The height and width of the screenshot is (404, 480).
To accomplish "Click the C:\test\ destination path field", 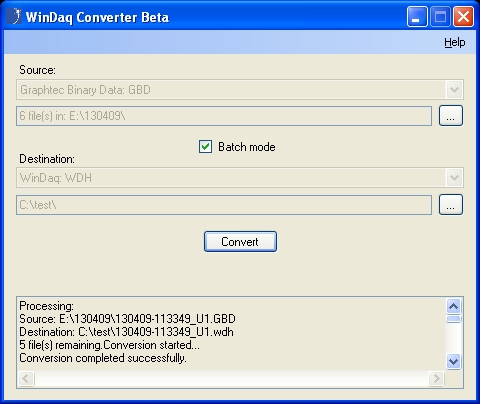I will [224, 205].
